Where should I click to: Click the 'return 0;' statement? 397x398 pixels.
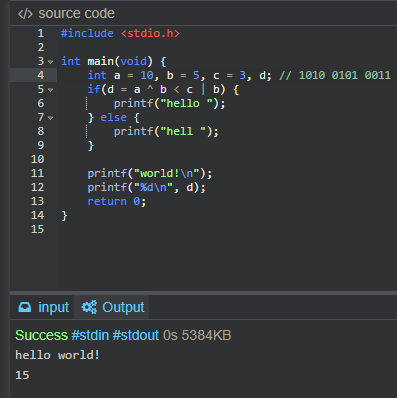point(116,201)
